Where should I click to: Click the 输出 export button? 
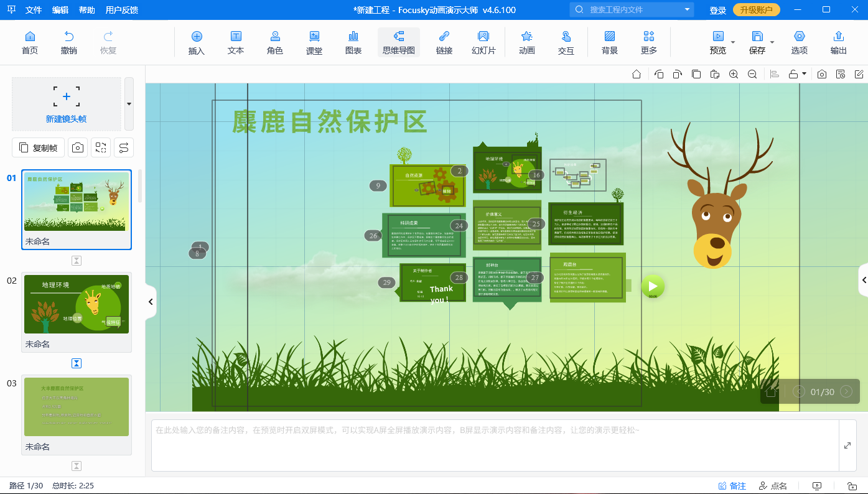[839, 42]
